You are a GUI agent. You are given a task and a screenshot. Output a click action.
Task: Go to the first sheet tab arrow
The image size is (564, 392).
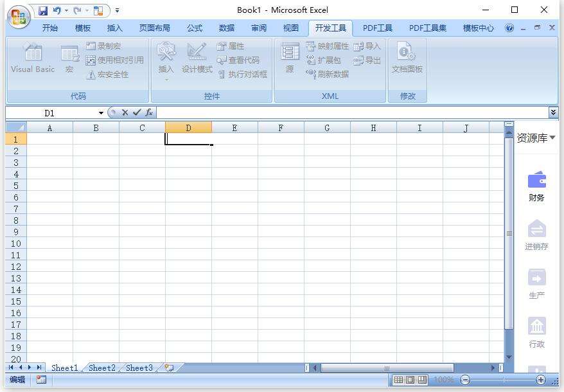[x=11, y=368]
